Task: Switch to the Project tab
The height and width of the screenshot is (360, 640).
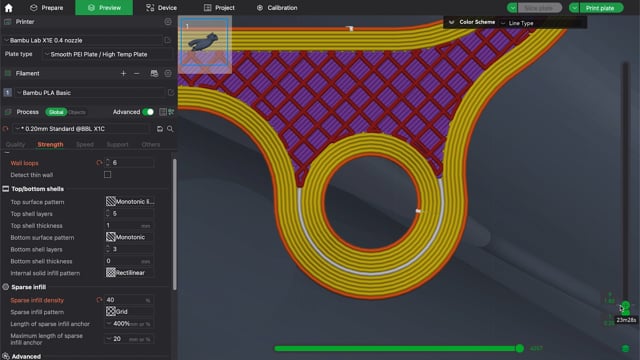Action: (x=219, y=8)
